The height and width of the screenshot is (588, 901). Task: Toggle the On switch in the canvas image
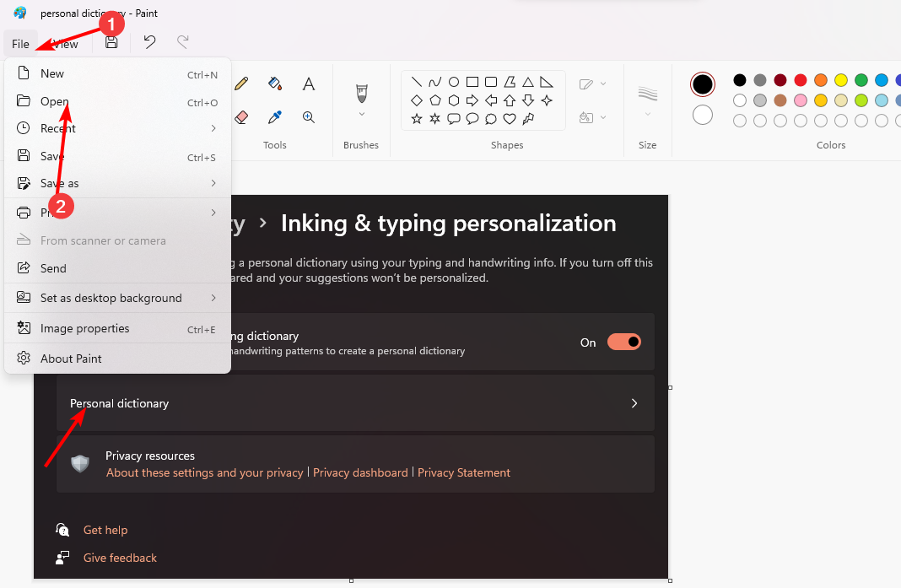(x=624, y=342)
